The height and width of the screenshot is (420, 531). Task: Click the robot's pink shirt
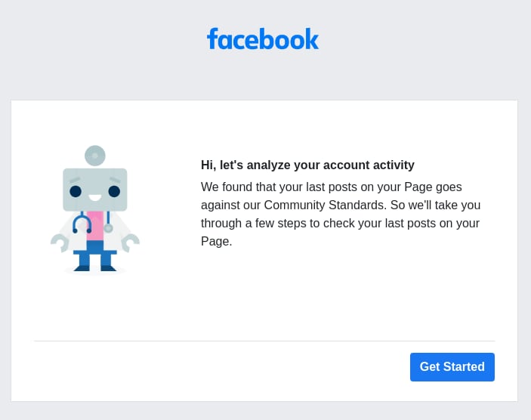pyautogui.click(x=95, y=226)
